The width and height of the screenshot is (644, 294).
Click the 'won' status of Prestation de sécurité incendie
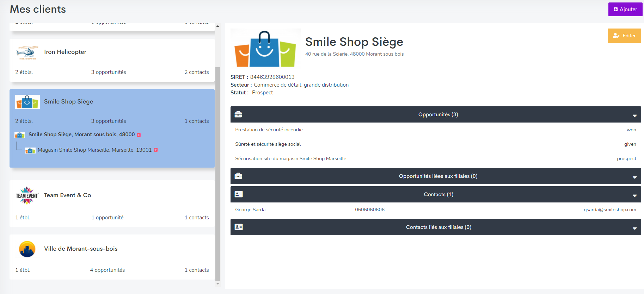(x=631, y=130)
